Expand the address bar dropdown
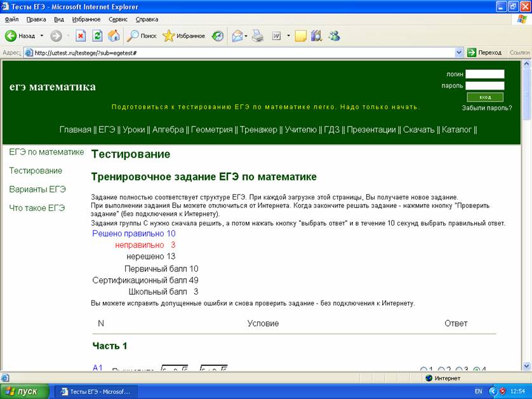Viewport: 532px width, 399px height. [x=459, y=53]
